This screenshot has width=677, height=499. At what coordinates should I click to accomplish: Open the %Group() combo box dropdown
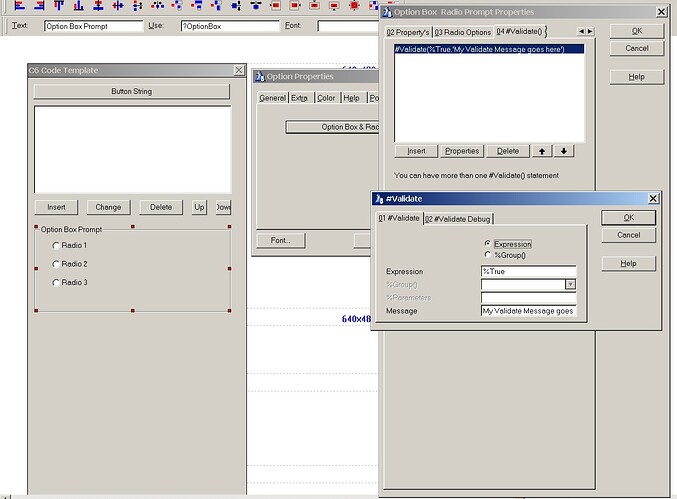(570, 284)
